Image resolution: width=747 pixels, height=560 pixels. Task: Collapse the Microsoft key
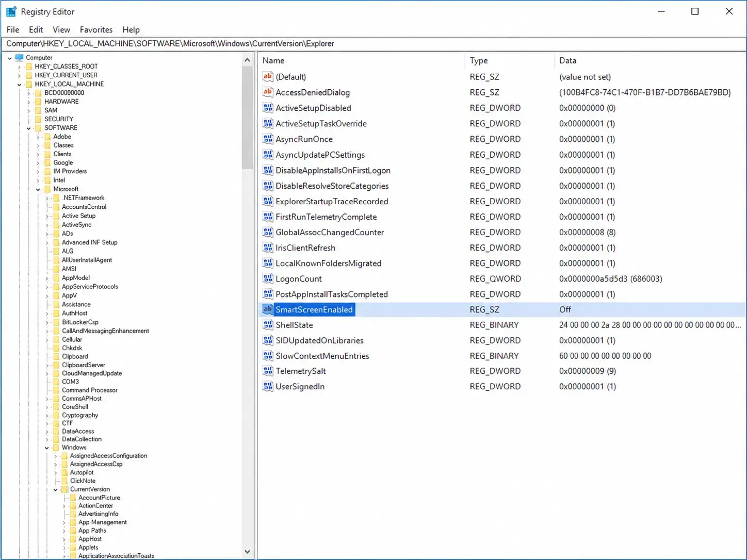pos(38,190)
